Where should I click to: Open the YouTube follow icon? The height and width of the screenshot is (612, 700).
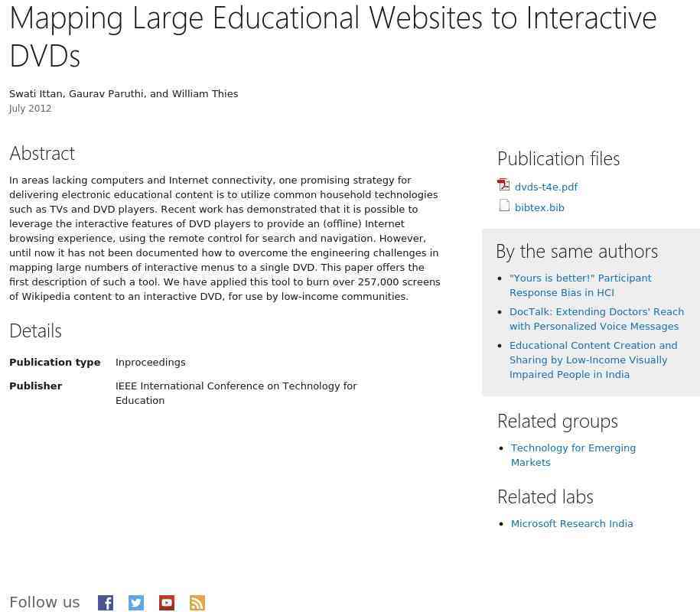click(167, 603)
